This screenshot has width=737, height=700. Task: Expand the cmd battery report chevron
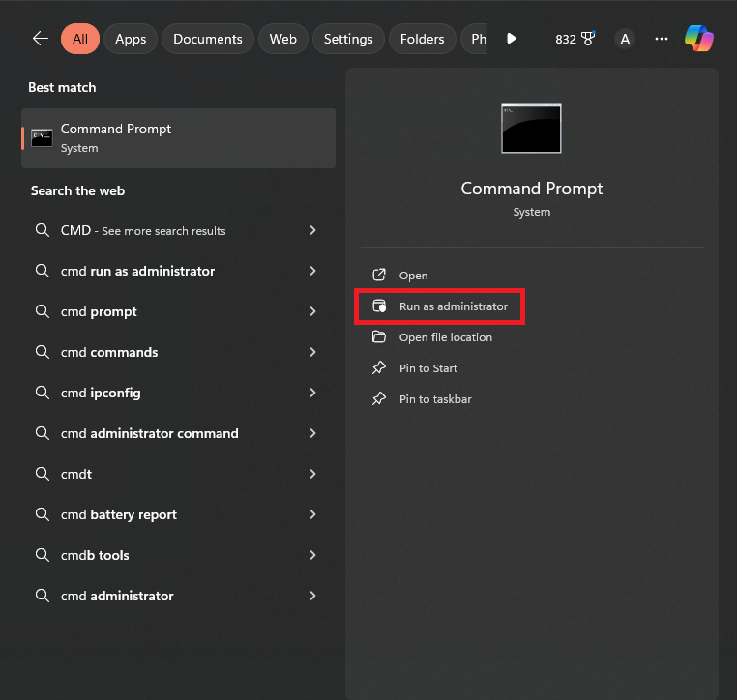[312, 514]
